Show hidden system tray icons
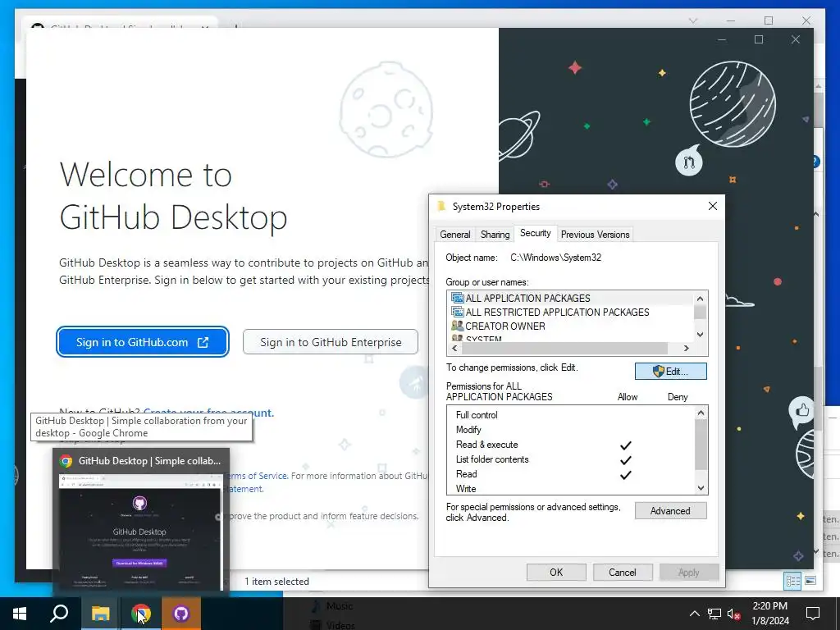 [x=694, y=614]
